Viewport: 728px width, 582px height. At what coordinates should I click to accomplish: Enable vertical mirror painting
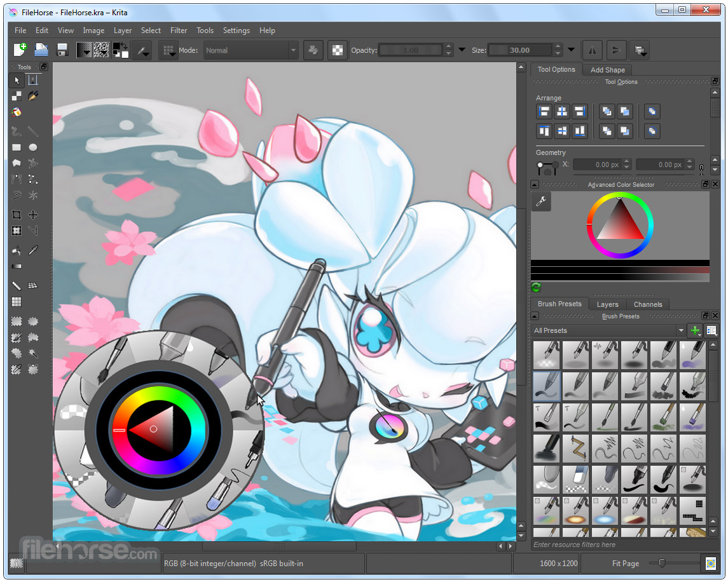(x=615, y=50)
